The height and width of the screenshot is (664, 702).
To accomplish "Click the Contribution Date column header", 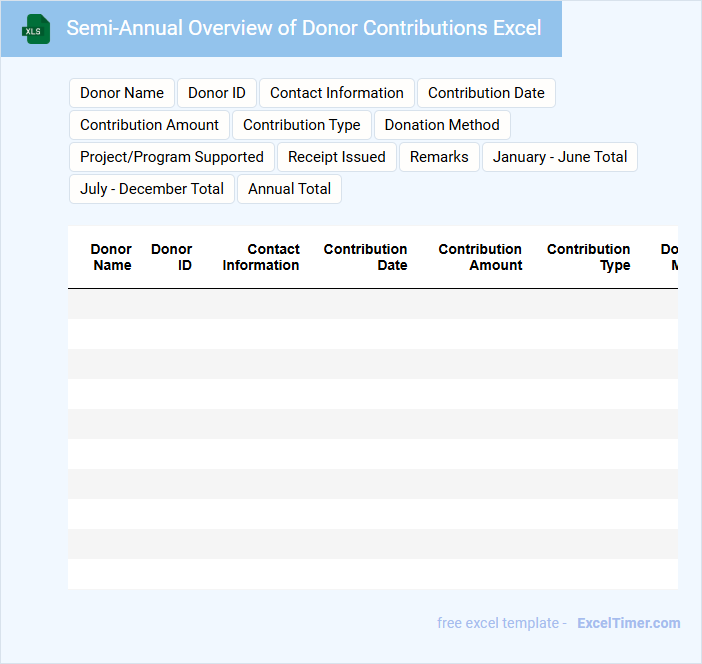I will pyautogui.click(x=365, y=257).
